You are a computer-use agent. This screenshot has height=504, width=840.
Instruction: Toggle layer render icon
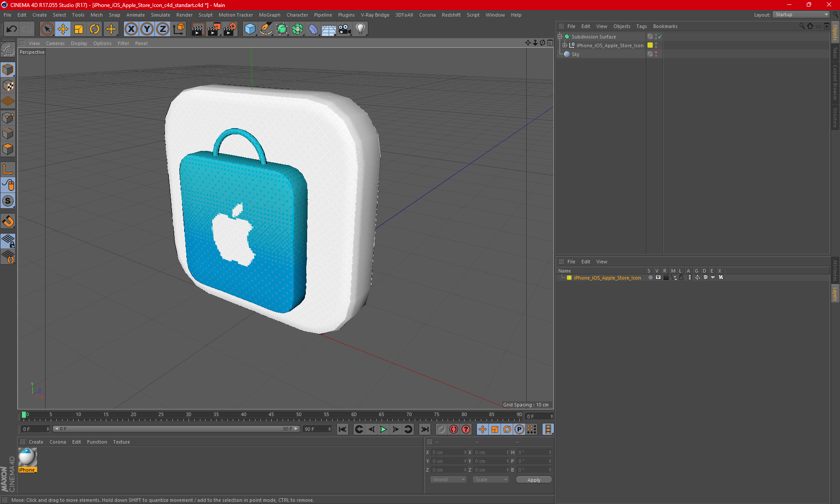[x=666, y=277]
